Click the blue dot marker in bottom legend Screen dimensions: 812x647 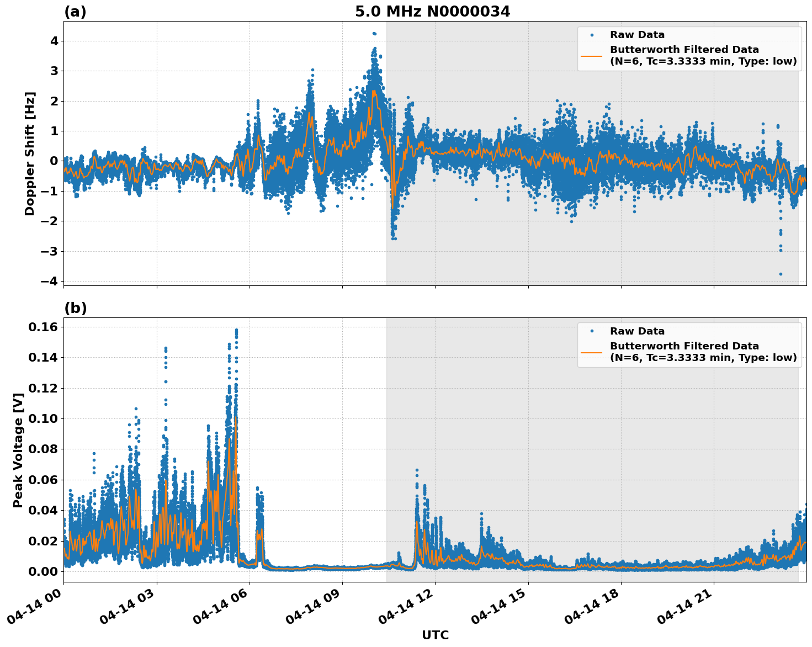pyautogui.click(x=592, y=330)
